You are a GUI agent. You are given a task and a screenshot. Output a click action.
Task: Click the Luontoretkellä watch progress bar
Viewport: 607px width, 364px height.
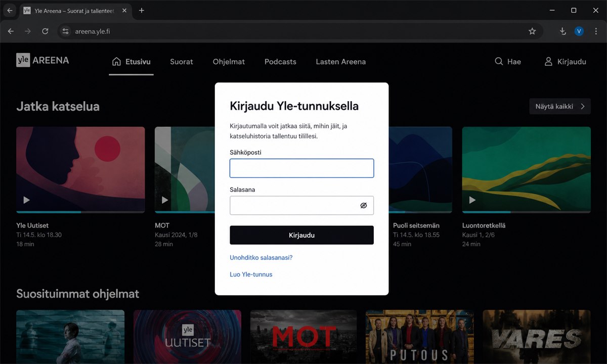point(527,212)
